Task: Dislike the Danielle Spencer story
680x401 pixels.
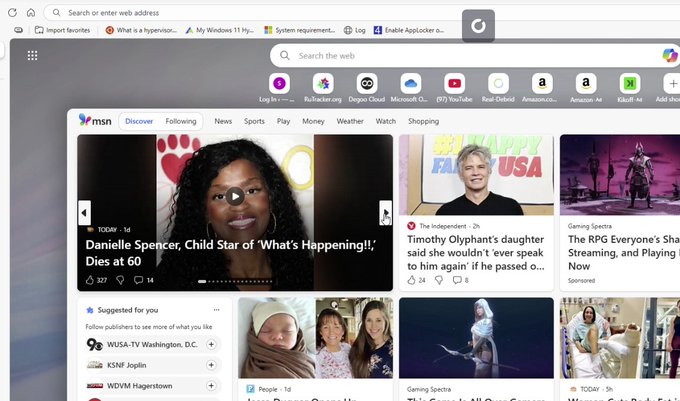Action: tap(120, 280)
